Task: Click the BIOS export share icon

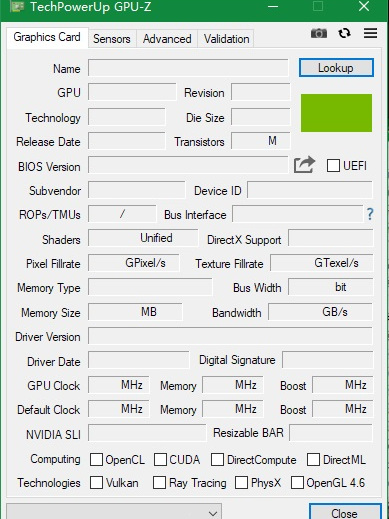Action: click(x=304, y=165)
